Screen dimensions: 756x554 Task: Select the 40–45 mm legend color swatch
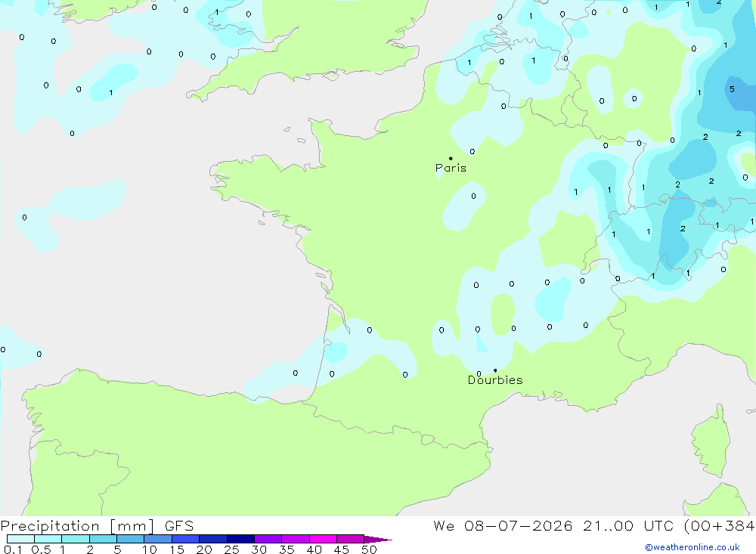323,539
